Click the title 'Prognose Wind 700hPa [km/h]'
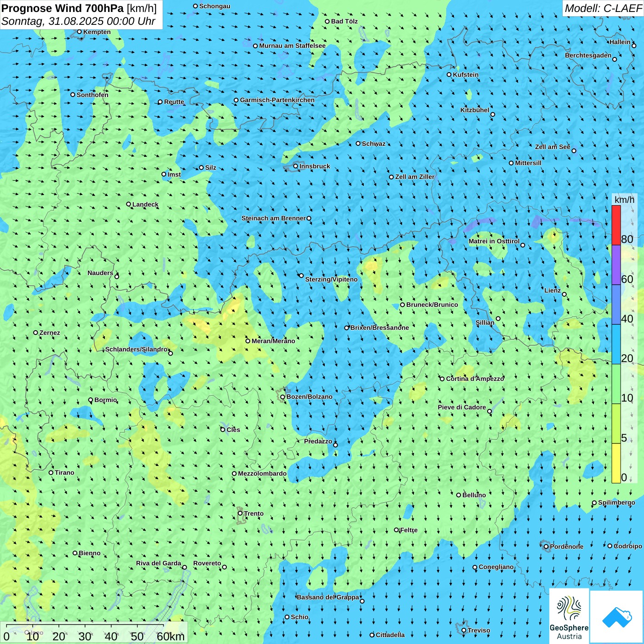Screen dimensions: 644x644 (79, 8)
